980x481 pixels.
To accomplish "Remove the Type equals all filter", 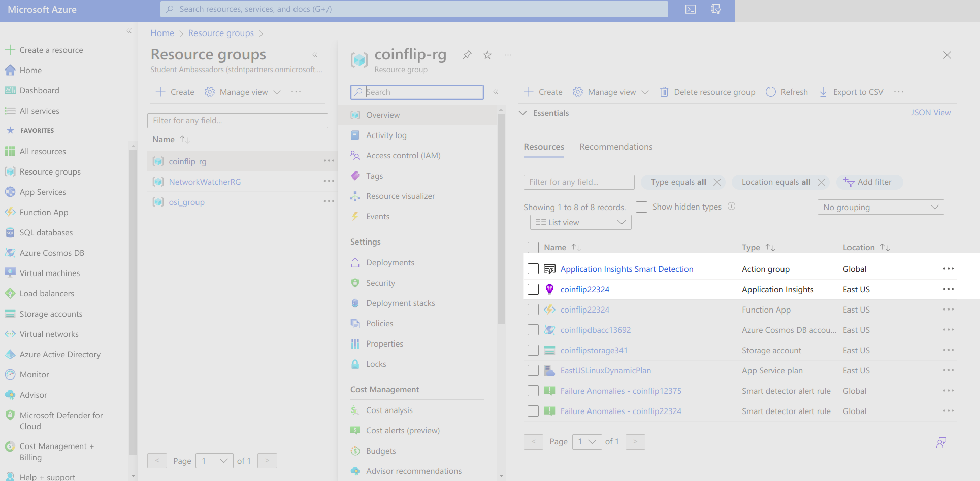I will click(717, 182).
